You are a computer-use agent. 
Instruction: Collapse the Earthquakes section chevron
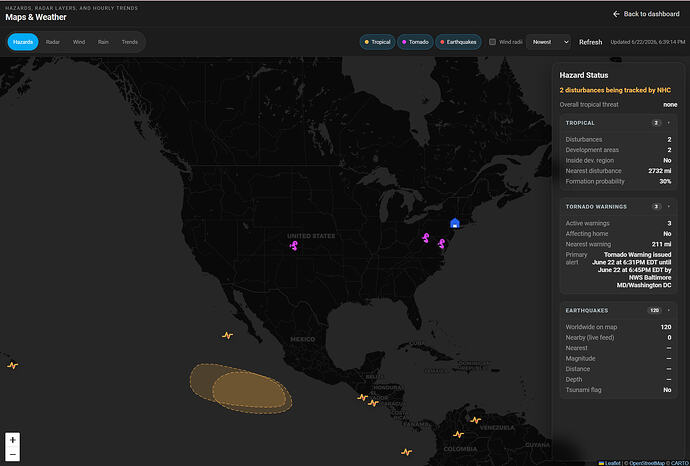pyautogui.click(x=668, y=310)
